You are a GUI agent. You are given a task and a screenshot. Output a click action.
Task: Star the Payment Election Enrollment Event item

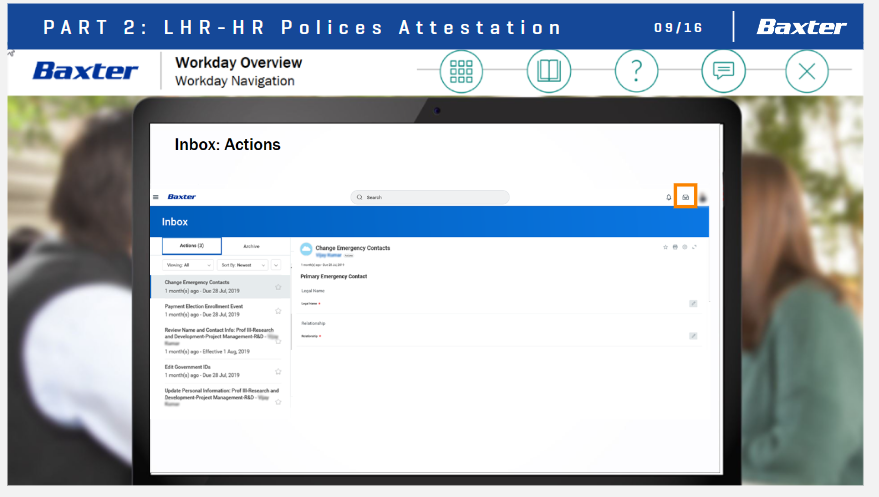[x=278, y=311]
